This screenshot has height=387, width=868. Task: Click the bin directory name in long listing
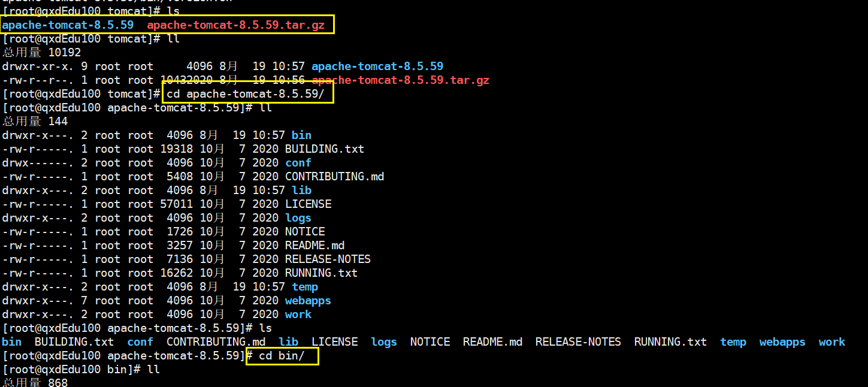[x=301, y=135]
